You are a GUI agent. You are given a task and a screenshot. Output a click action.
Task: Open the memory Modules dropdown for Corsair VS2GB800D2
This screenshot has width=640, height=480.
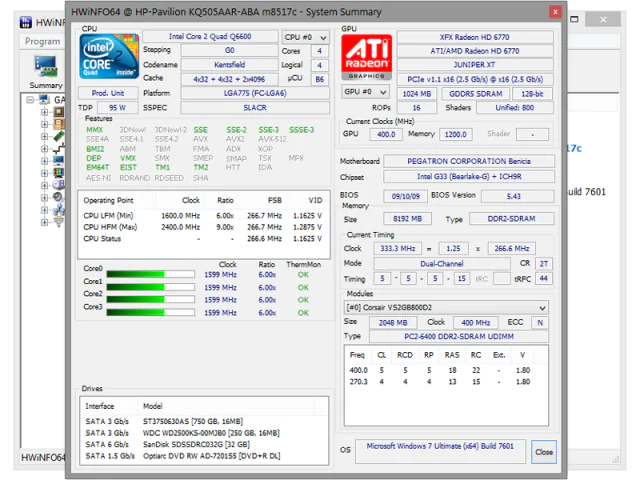click(x=445, y=307)
